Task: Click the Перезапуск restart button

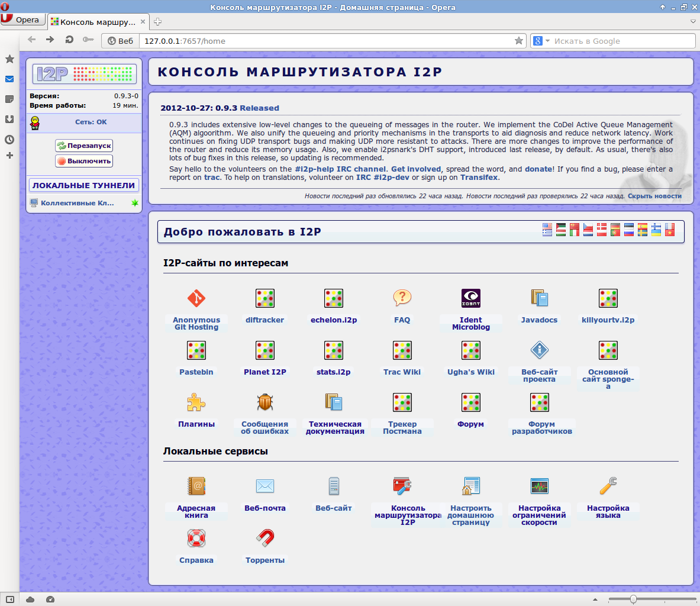Action: pos(84,146)
